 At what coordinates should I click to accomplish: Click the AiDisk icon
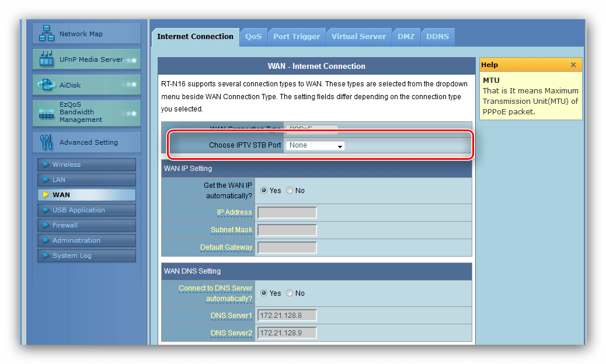click(x=47, y=85)
